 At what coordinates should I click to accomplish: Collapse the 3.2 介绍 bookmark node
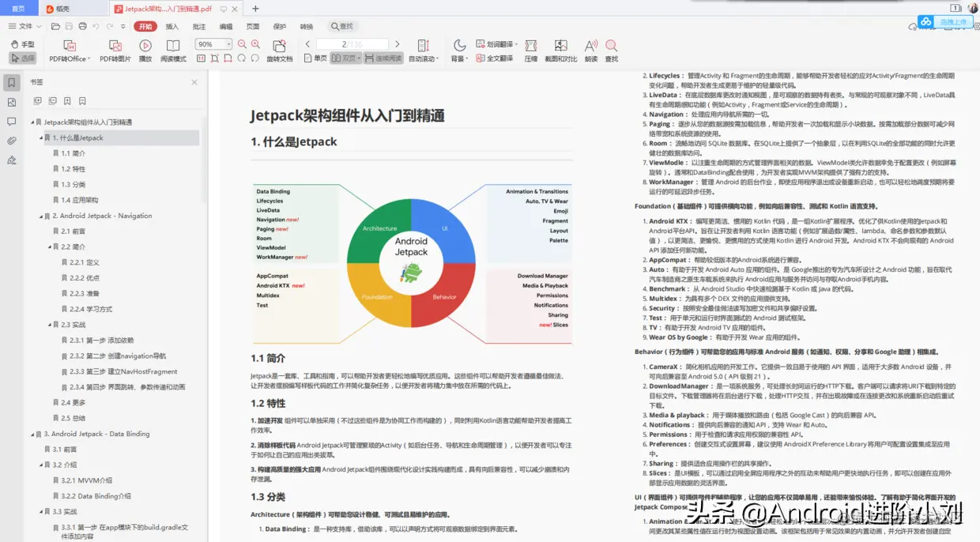(x=42, y=465)
